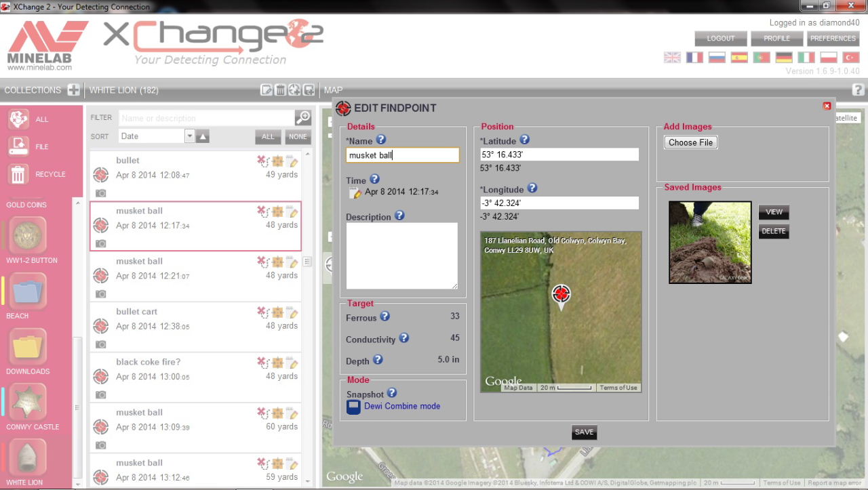This screenshot has height=490, width=868.
Task: Select the CONWY CASTLE collection
Action: (28, 402)
